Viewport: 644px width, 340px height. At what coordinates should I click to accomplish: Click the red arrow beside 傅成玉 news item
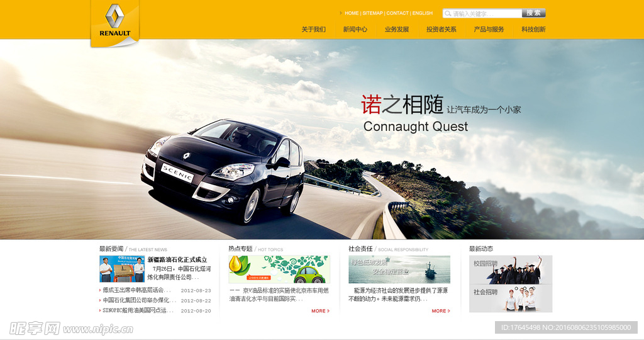[x=100, y=290]
